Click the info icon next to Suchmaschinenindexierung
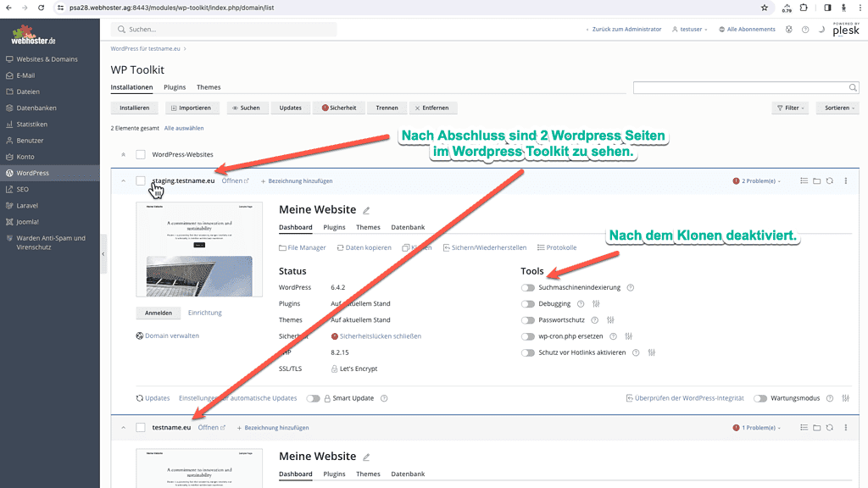Image resolution: width=868 pixels, height=488 pixels. tap(630, 287)
